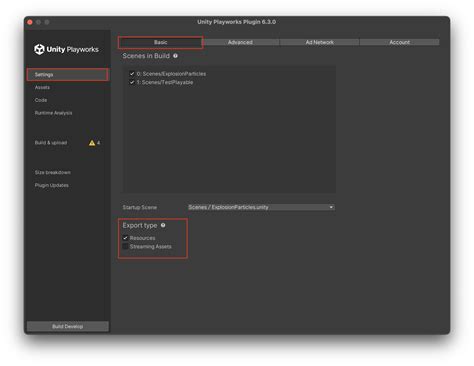This screenshot has height=366, width=474.
Task: Open Runtime Analysis in the sidebar
Action: click(x=53, y=113)
